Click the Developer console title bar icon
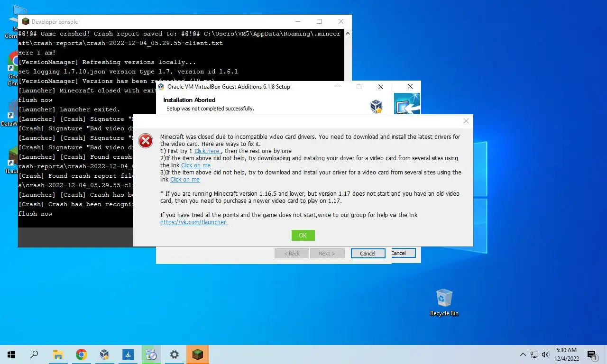This screenshot has width=607, height=364. click(26, 21)
